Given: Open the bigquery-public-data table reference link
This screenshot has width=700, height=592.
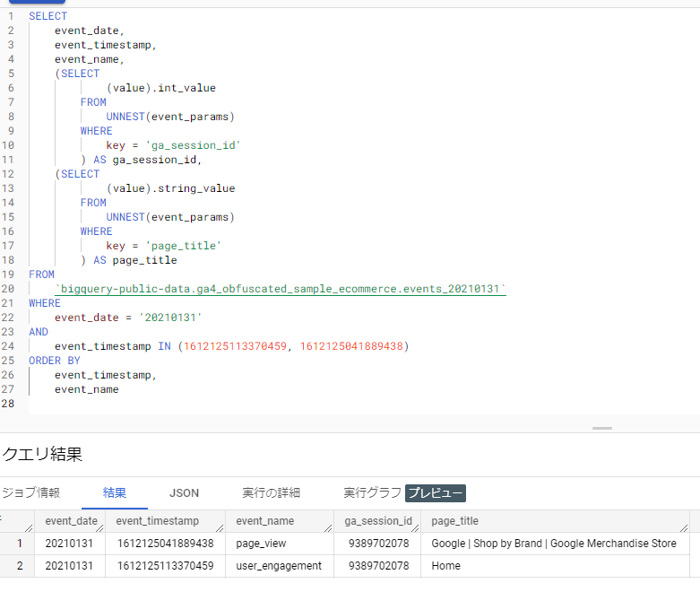Looking at the screenshot, I should click(x=280, y=289).
